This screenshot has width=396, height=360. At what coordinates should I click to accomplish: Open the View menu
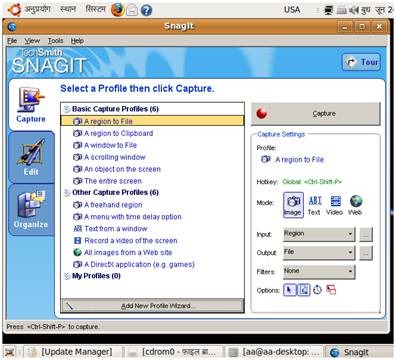tap(32, 41)
